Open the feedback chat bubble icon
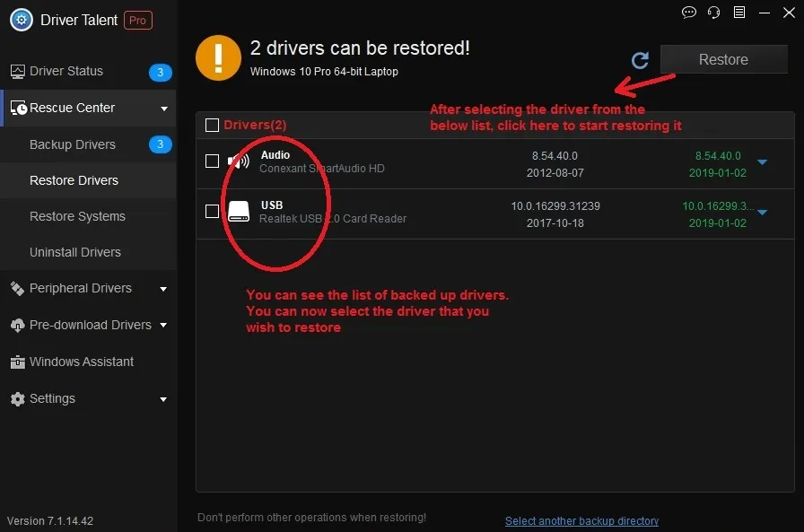Screen dimensions: 804x532 coord(688,13)
